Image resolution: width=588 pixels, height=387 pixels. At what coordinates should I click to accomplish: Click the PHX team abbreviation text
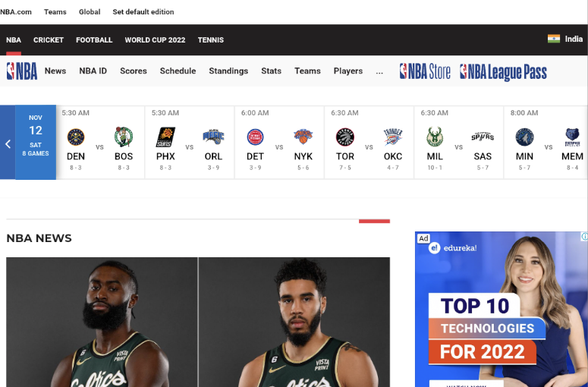click(x=165, y=156)
